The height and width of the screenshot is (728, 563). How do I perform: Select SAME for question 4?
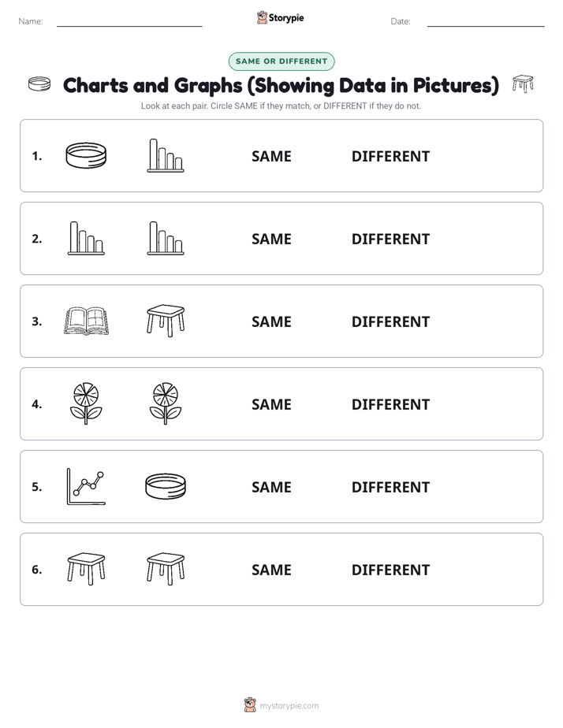tap(271, 404)
